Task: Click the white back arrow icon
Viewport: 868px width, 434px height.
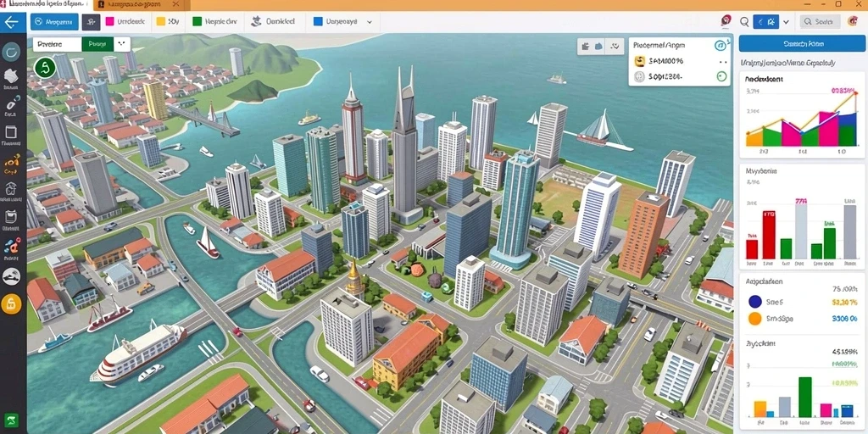Action: coord(11,23)
